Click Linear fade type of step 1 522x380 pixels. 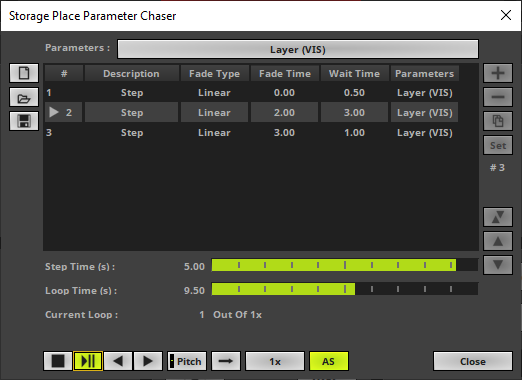click(x=214, y=93)
